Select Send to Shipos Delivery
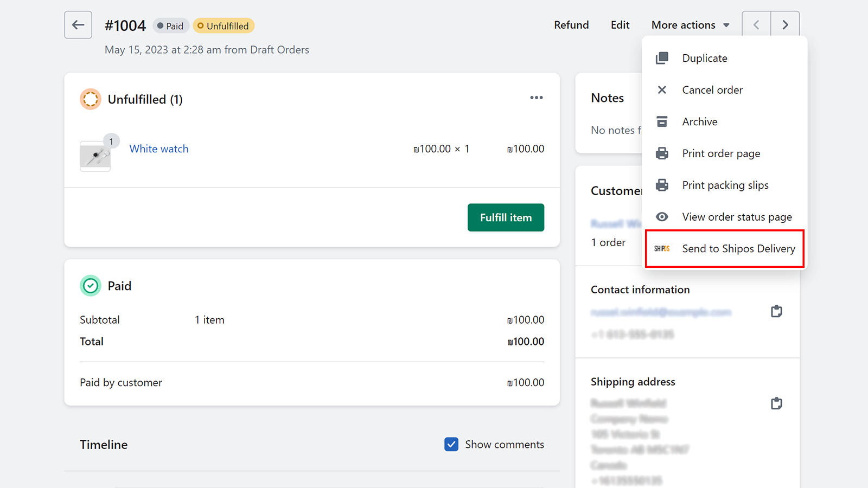The height and width of the screenshot is (488, 868). tap(738, 248)
